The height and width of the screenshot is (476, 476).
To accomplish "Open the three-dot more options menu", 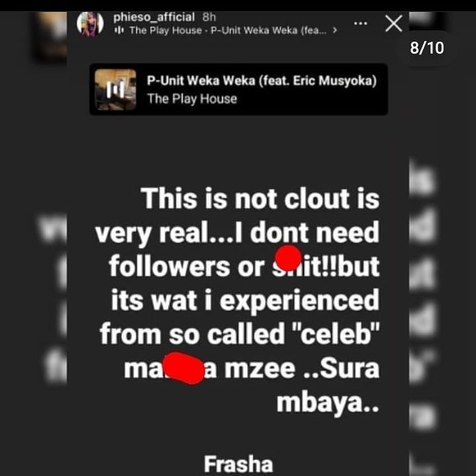I will tap(361, 23).
